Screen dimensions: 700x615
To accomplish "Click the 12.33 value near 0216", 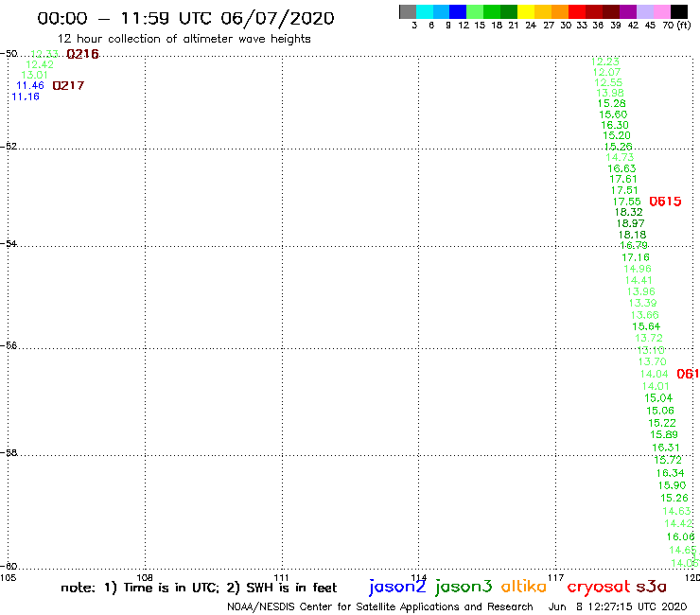I will [44, 54].
